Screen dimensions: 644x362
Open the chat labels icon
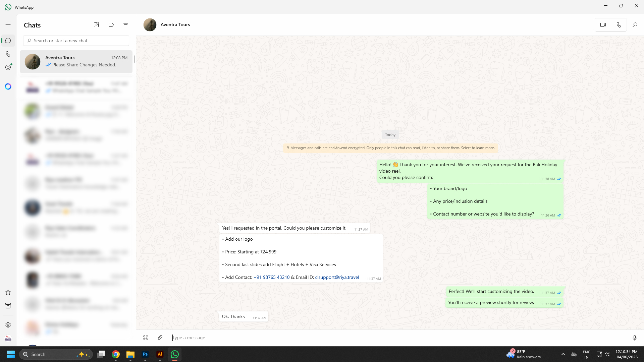coord(111,25)
